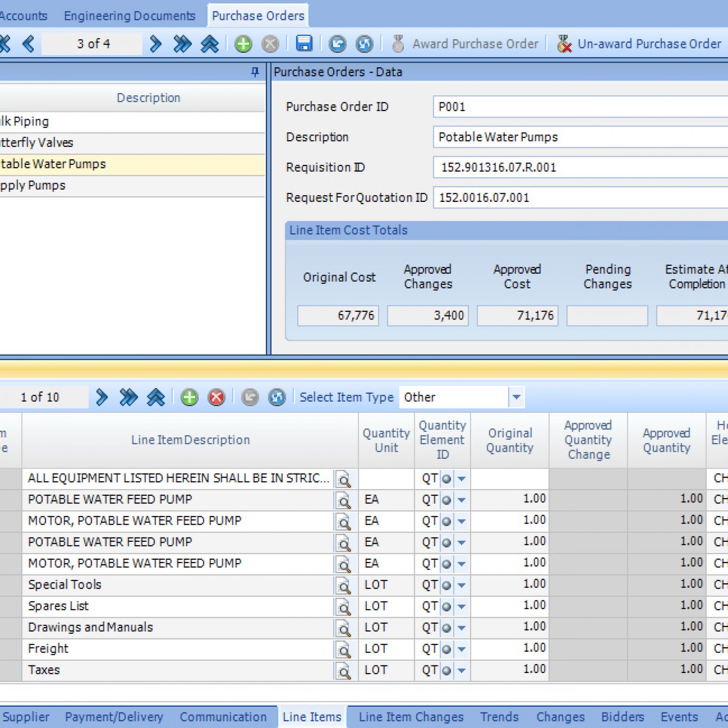The image size is (728, 728).
Task: Add a new purchase order record
Action: coord(243,44)
